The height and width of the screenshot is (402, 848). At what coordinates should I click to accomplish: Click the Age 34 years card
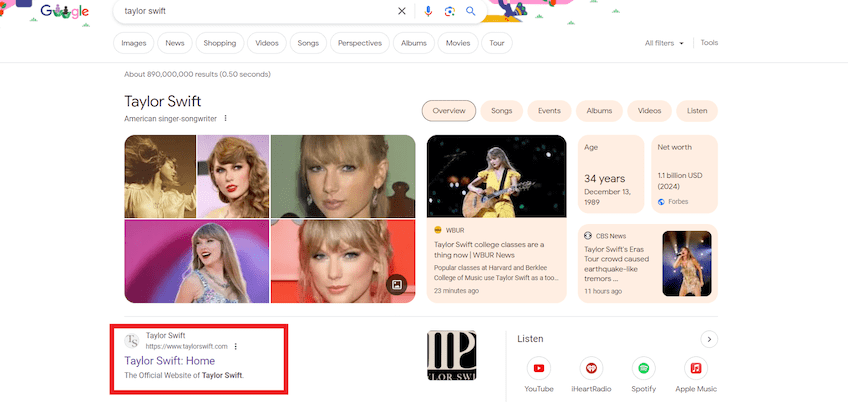[611, 174]
